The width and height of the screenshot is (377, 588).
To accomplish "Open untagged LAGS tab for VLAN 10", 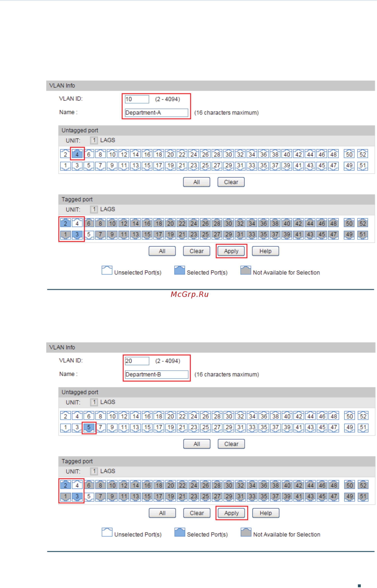I will tap(108, 140).
